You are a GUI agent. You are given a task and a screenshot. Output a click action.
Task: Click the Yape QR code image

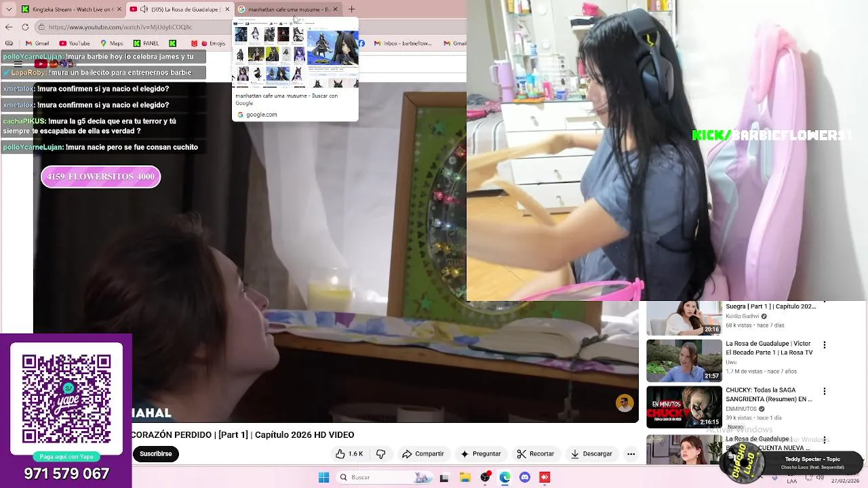(66, 399)
